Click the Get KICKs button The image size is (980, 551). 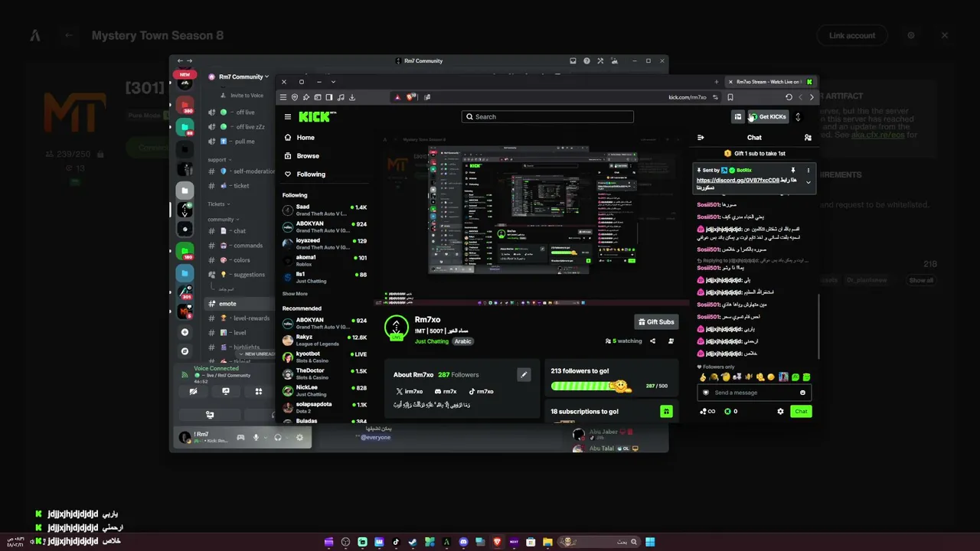[767, 117]
